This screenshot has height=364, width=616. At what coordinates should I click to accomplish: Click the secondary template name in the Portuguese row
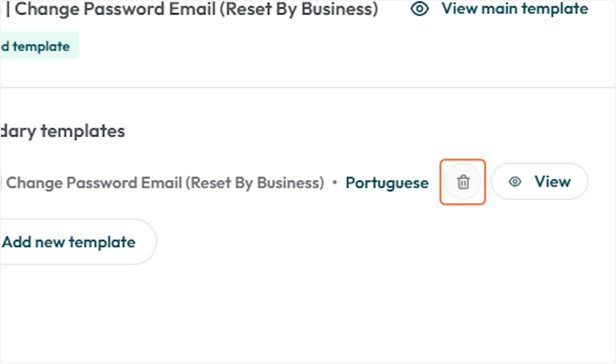(164, 183)
